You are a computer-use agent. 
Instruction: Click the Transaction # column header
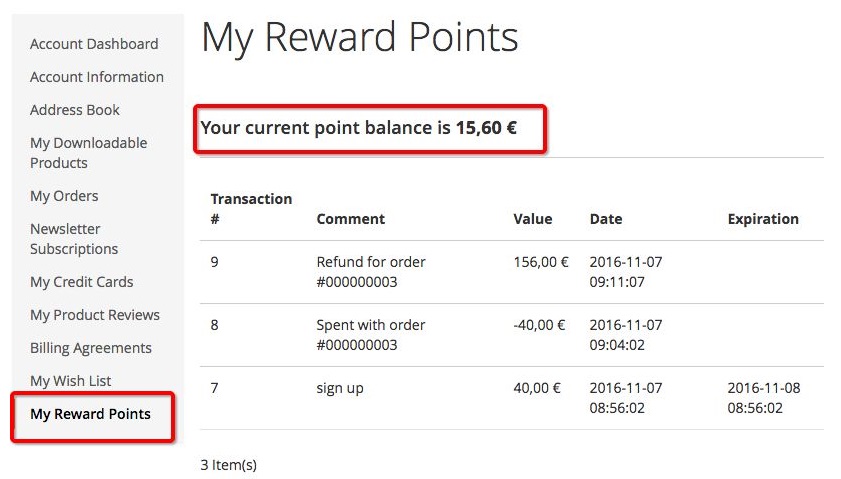click(x=251, y=208)
